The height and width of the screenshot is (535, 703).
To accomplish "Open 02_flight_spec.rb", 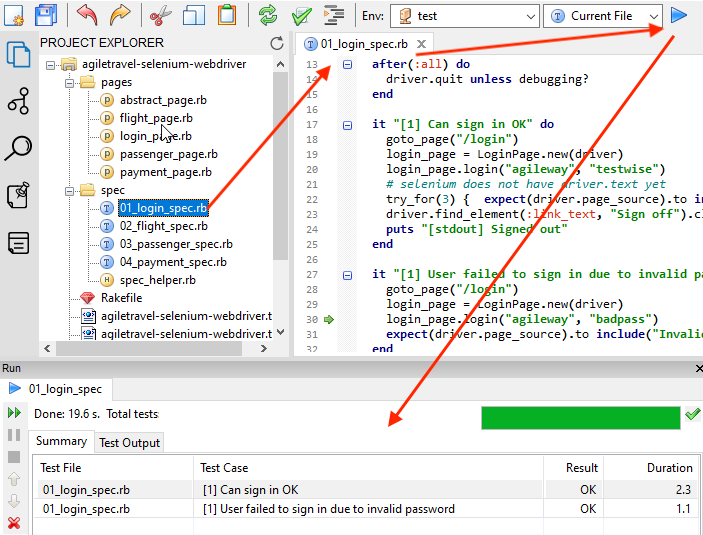I will click(x=164, y=226).
